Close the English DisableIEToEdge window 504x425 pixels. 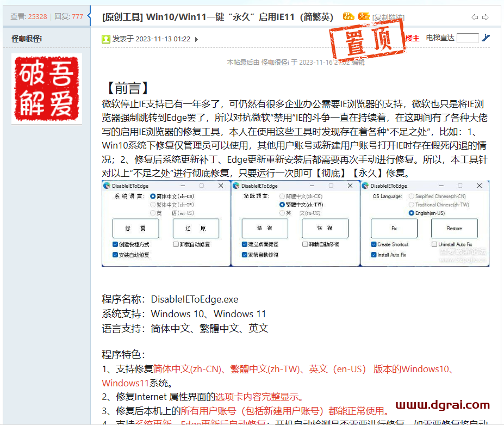pos(479,186)
